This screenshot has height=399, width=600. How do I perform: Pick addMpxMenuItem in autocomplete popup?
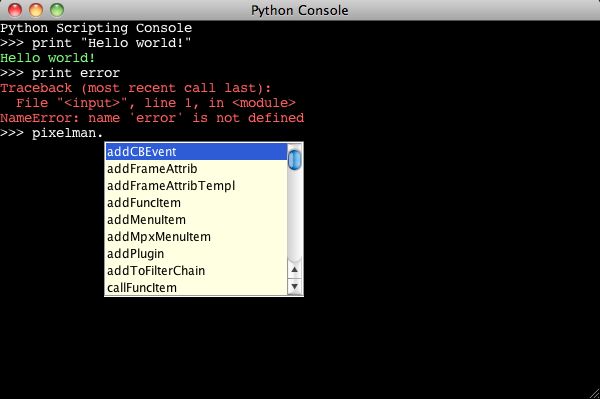tap(196, 237)
